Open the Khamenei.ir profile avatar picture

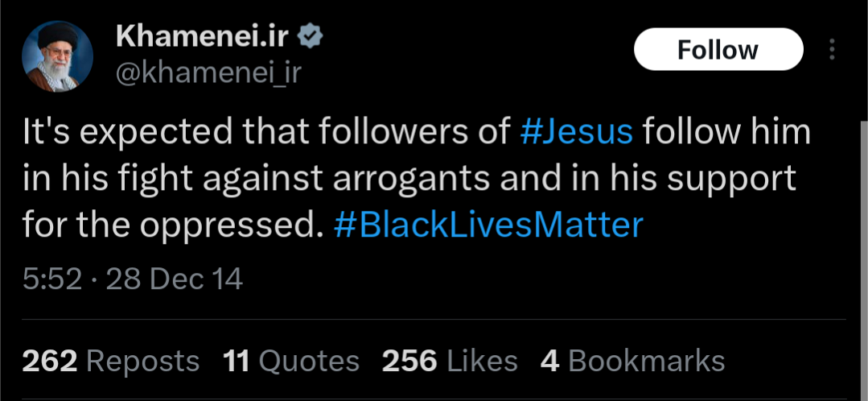pos(57,56)
